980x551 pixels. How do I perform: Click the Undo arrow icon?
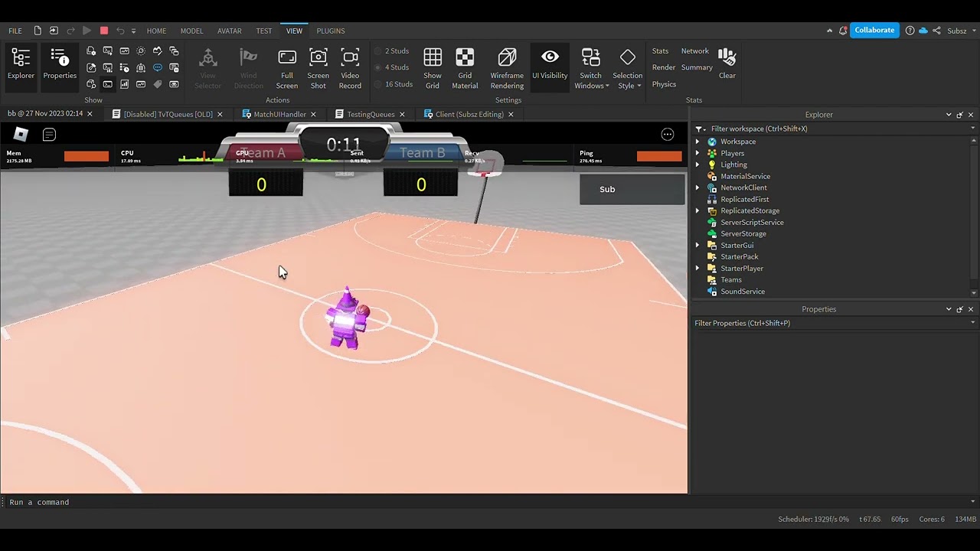[120, 31]
